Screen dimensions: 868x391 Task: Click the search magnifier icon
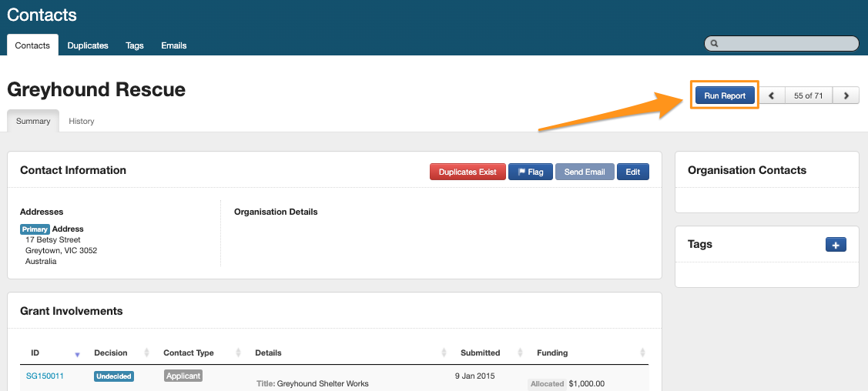pyautogui.click(x=715, y=44)
